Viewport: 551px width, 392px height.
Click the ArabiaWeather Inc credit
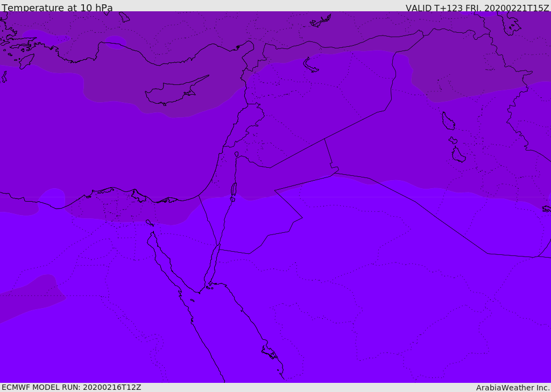click(512, 388)
